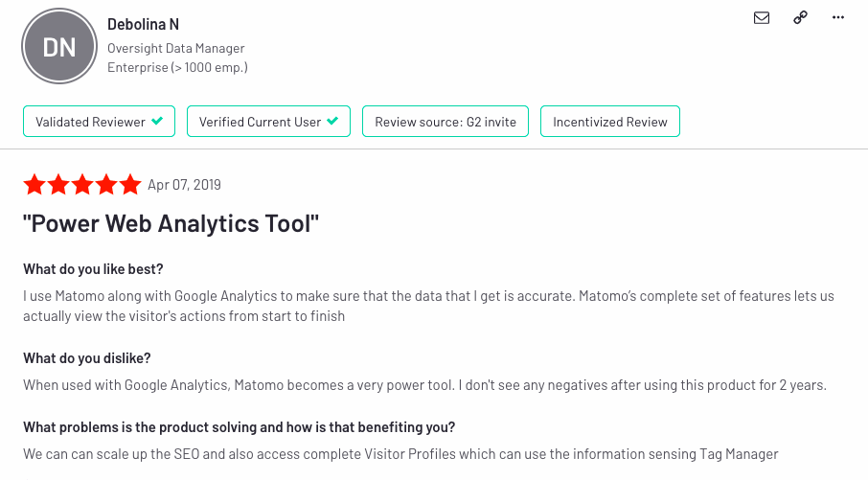The height and width of the screenshot is (480, 868).
Task: Click the first red rating star
Action: coord(34,184)
